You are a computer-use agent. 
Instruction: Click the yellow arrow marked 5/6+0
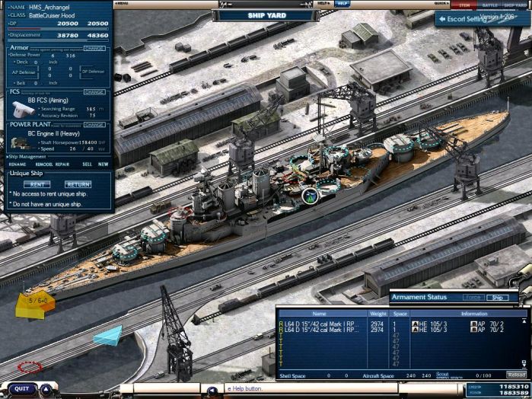pos(35,305)
